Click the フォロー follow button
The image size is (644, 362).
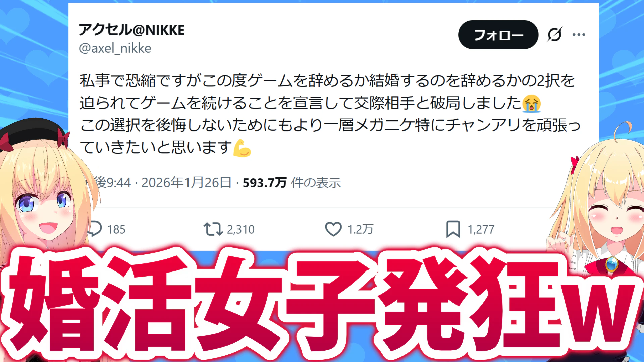click(x=498, y=35)
